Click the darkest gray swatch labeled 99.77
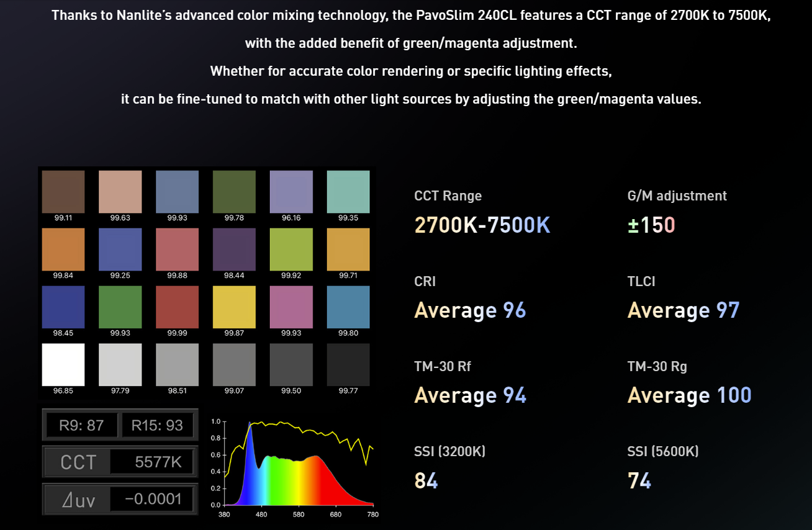Screen dimensions: 812x530 (x=348, y=364)
